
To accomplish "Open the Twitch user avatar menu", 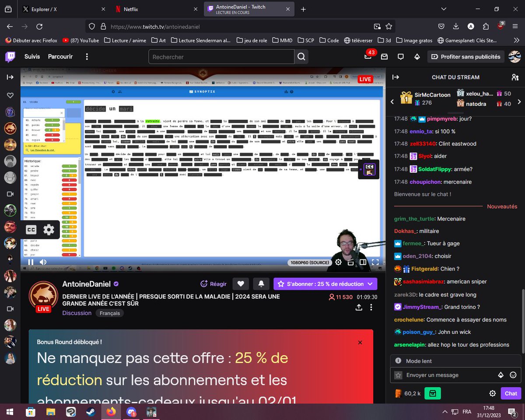I will coord(515,56).
